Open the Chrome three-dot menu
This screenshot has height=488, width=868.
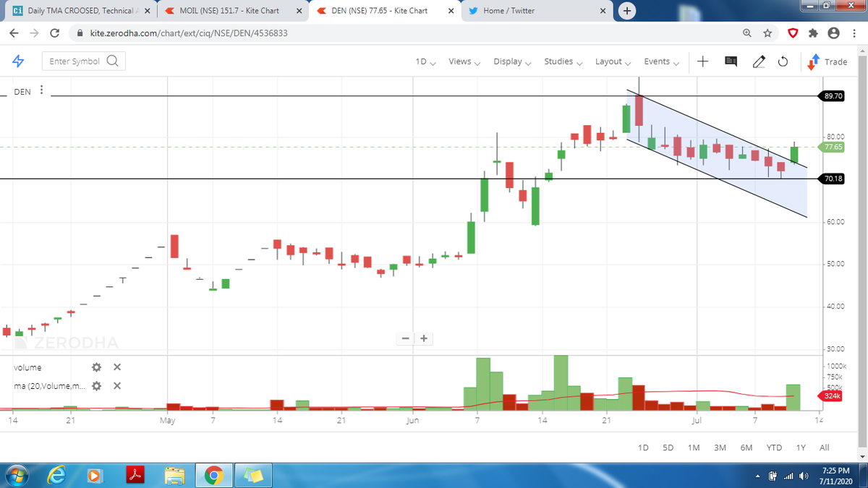[854, 33]
